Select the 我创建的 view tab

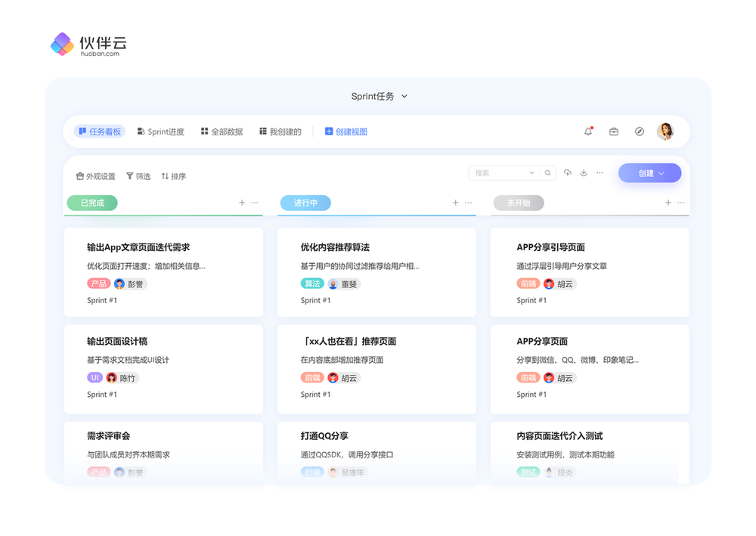pyautogui.click(x=280, y=132)
